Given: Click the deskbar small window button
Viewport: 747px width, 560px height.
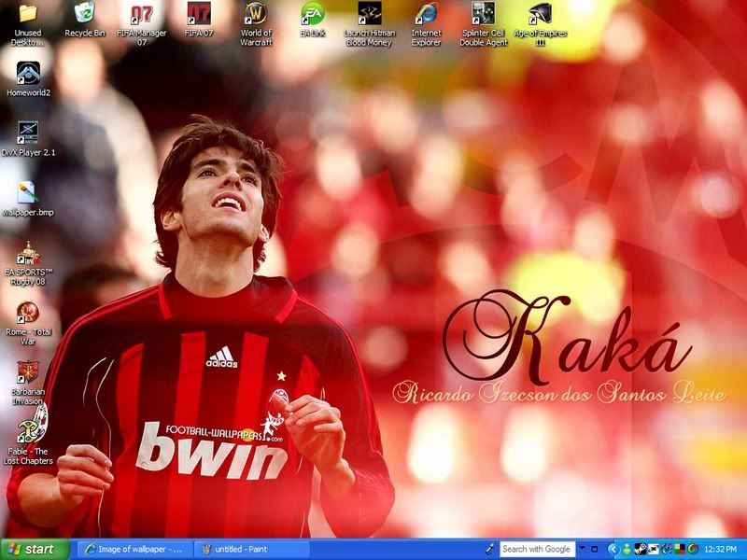Looking at the screenshot, I should coord(594,549).
